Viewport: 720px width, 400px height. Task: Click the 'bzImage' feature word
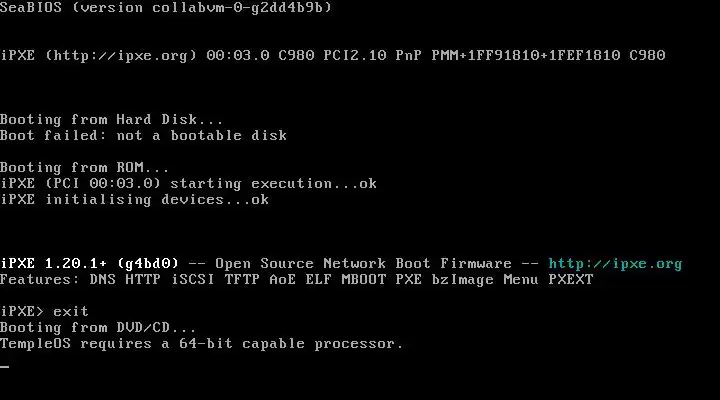coord(462,280)
